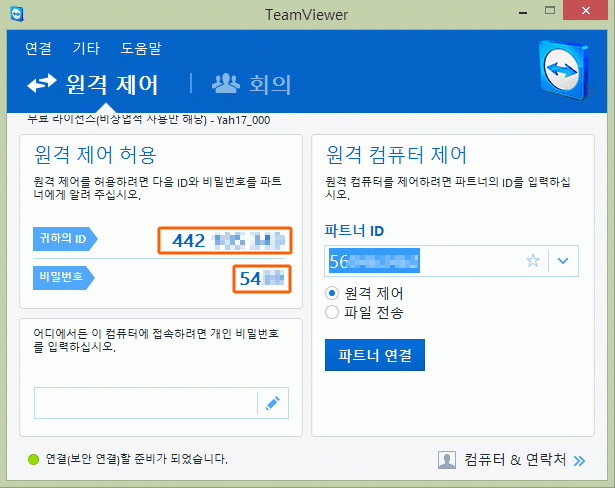Expand the Partner ID dropdown arrow
This screenshot has height=488, width=615.
coord(563,261)
